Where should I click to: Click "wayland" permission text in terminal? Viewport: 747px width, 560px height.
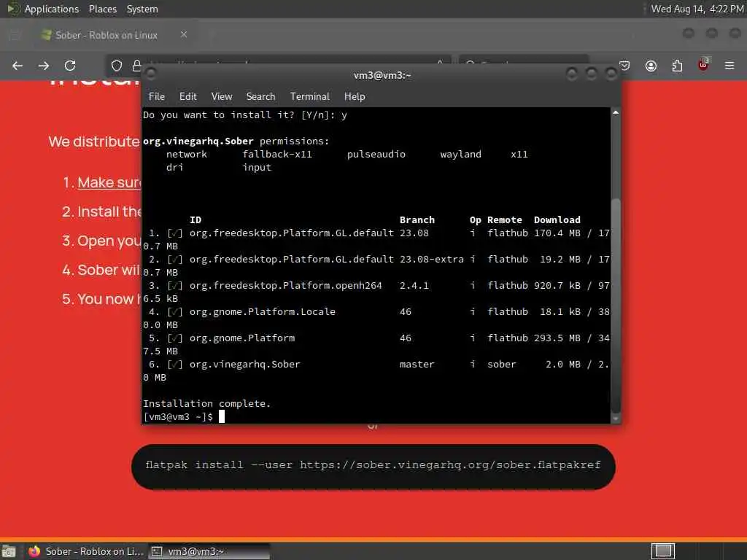[x=460, y=155]
